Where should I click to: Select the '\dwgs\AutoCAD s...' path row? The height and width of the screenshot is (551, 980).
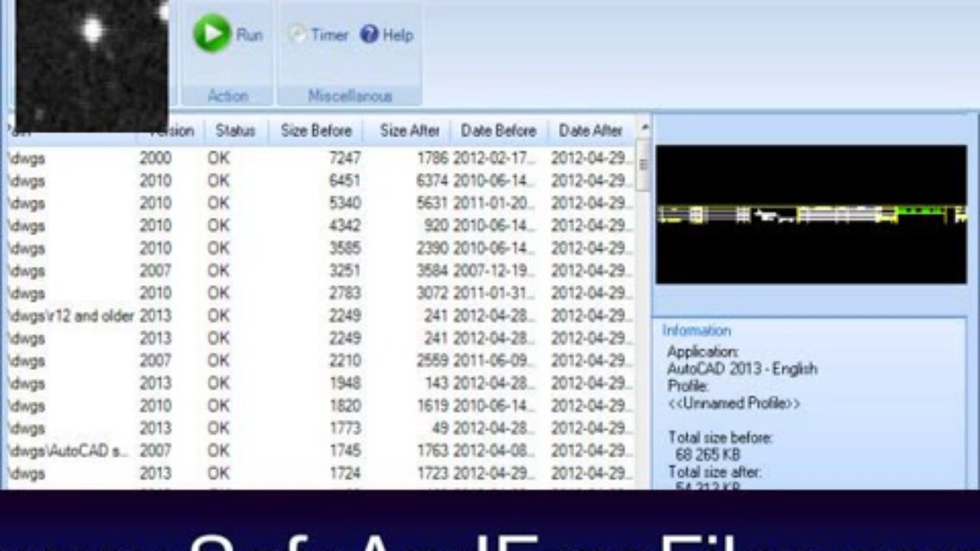[320, 451]
